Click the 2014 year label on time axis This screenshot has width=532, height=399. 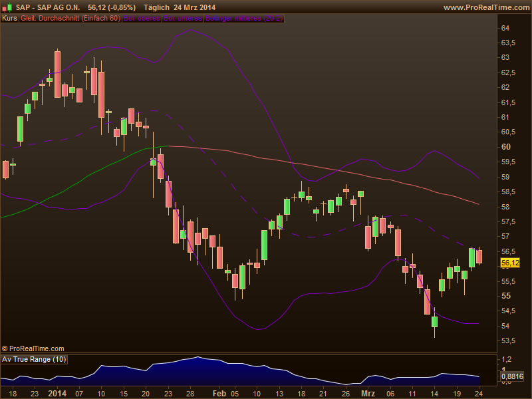click(x=57, y=394)
